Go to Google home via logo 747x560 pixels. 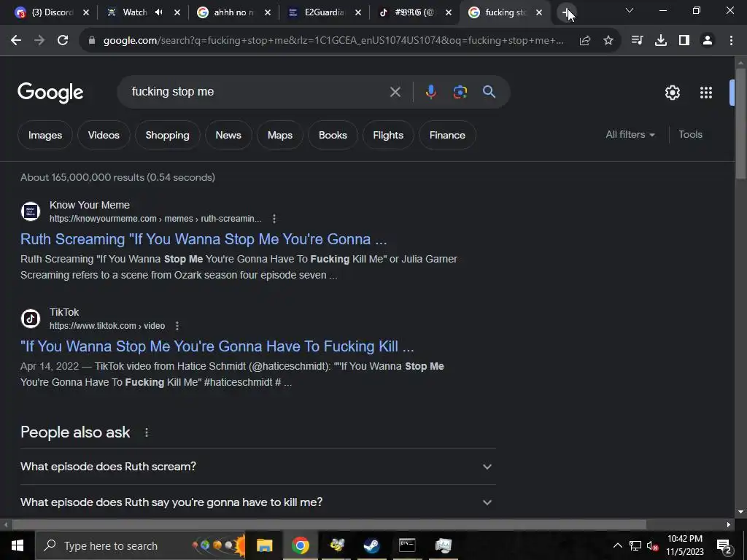point(50,93)
